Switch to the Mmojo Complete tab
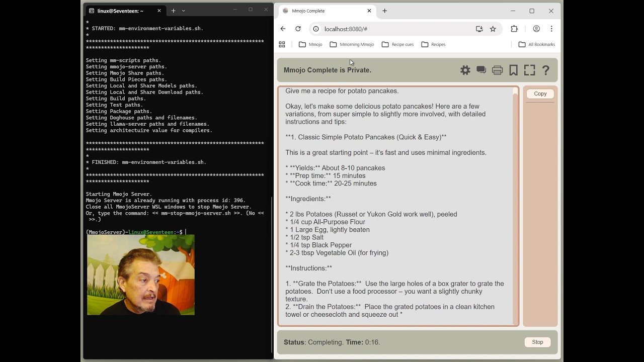This screenshot has height=362, width=644. pyautogui.click(x=327, y=11)
